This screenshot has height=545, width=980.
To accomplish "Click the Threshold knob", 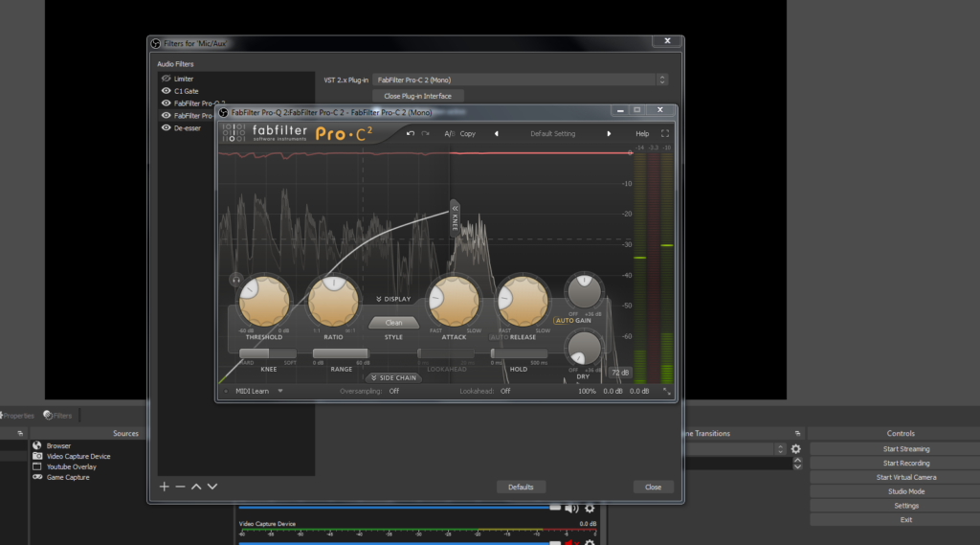I will tap(264, 301).
